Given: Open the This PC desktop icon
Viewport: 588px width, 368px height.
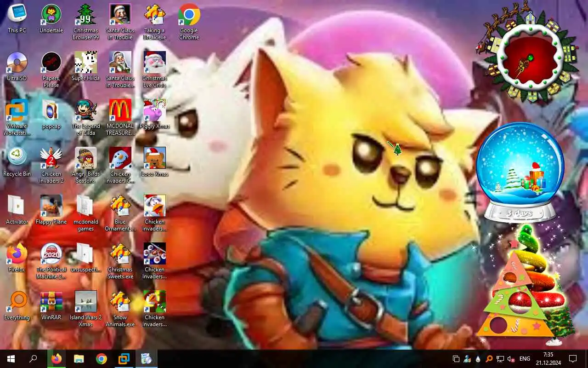Looking at the screenshot, I should [17, 19].
